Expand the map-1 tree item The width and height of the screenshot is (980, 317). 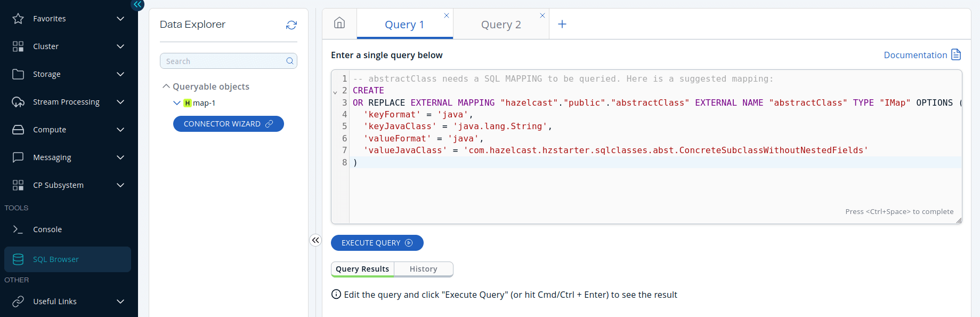177,103
